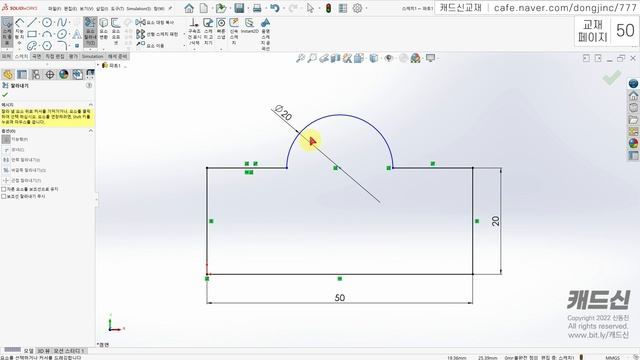Viewport: 640px width, 360px height.
Task: Switch to the 곡면 (Surfaces) ribbon tab
Action: click(36, 56)
